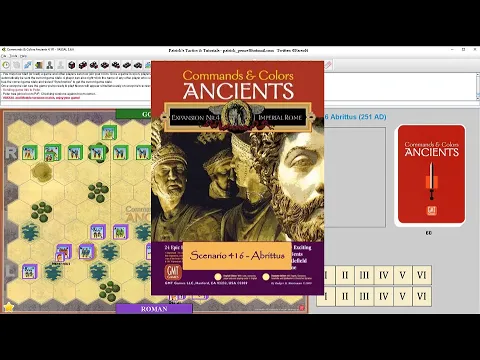The width and height of the screenshot is (480, 360).
Task: Click the empty discard pile area beside deck
Action: coord(355,177)
